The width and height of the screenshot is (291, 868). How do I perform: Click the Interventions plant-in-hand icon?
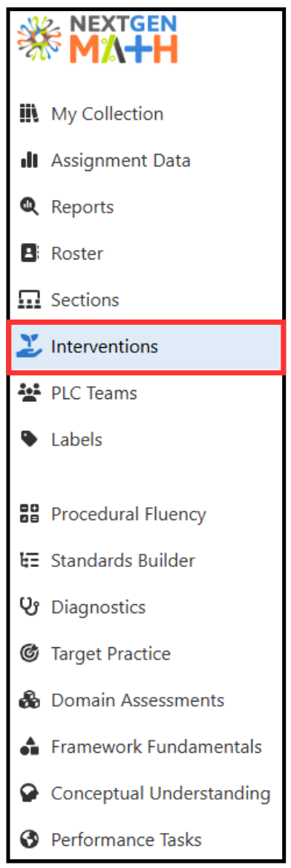pyautogui.click(x=29, y=346)
